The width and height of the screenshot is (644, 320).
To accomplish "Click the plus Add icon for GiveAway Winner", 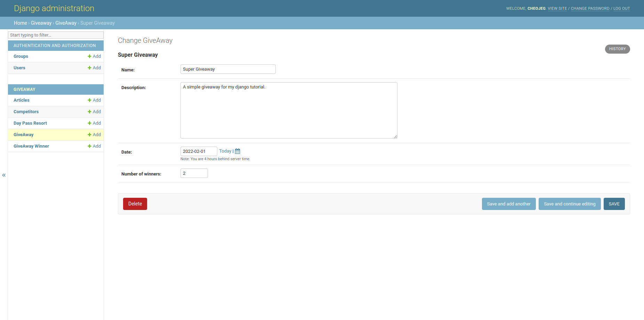I will tap(90, 146).
